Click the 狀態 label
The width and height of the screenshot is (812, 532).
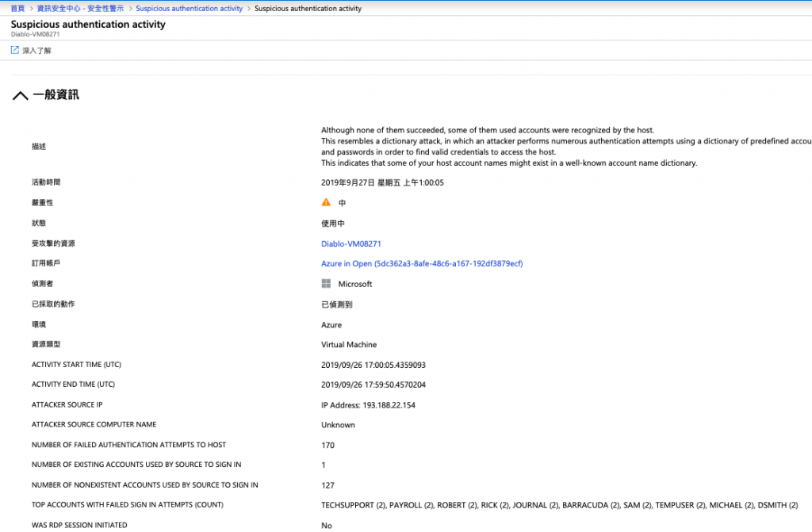click(39, 223)
